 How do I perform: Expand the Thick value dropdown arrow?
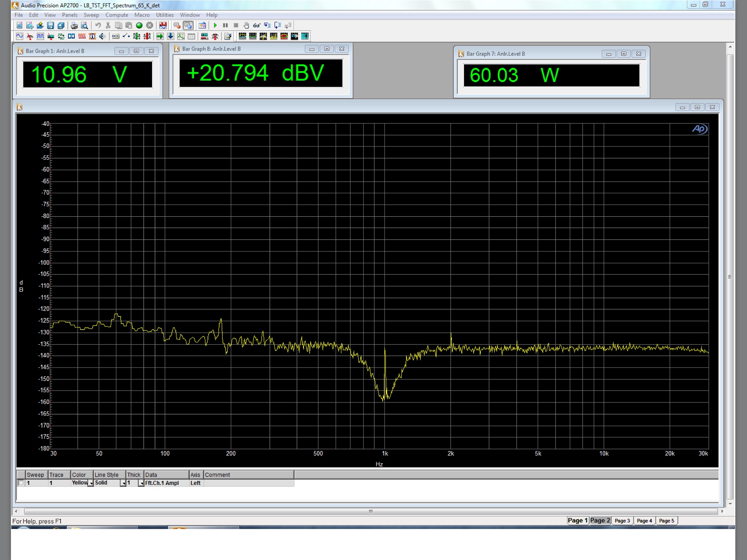point(141,483)
